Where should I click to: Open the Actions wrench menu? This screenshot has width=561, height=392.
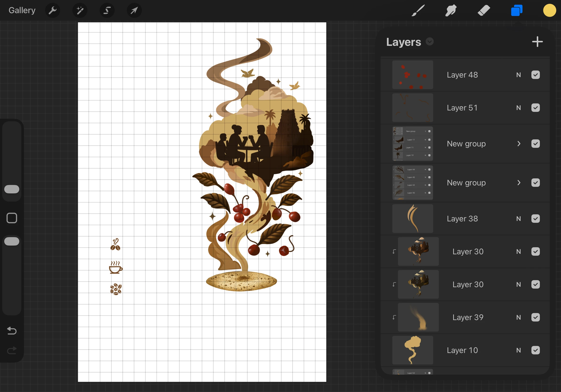click(53, 11)
